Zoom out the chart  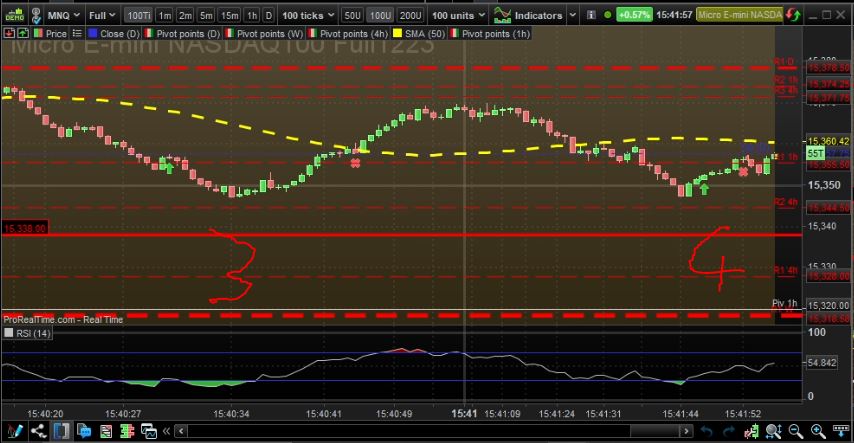(796, 432)
